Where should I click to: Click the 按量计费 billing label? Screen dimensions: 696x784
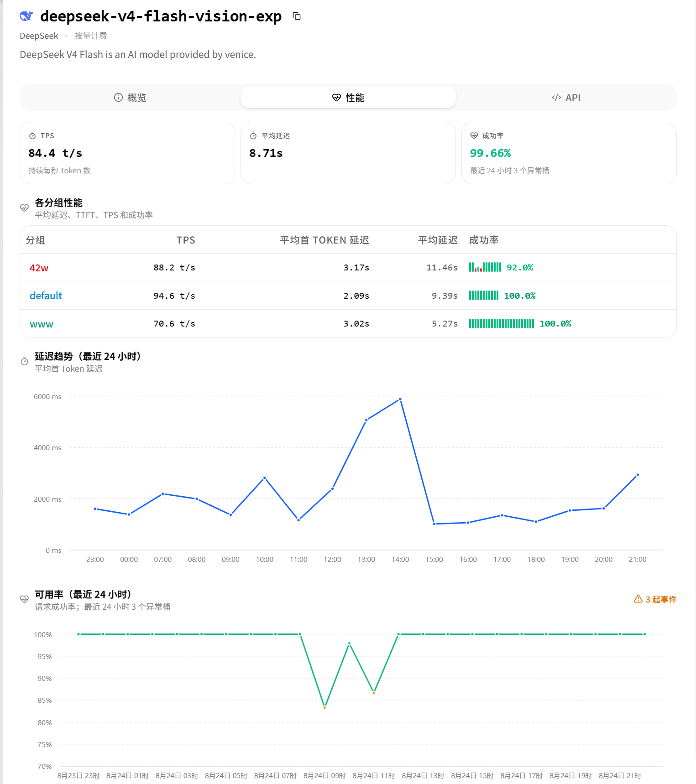[x=91, y=36]
